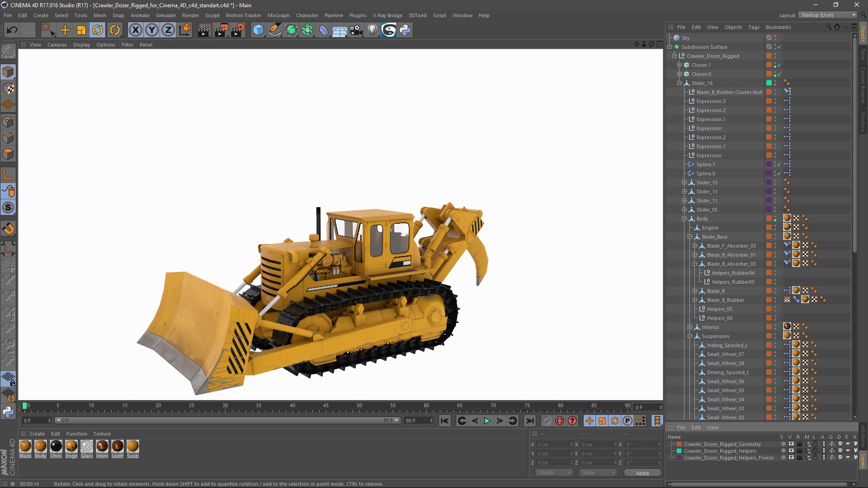Open the Scale coordinate dropdown
Image resolution: width=868 pixels, height=488 pixels.
click(598, 473)
